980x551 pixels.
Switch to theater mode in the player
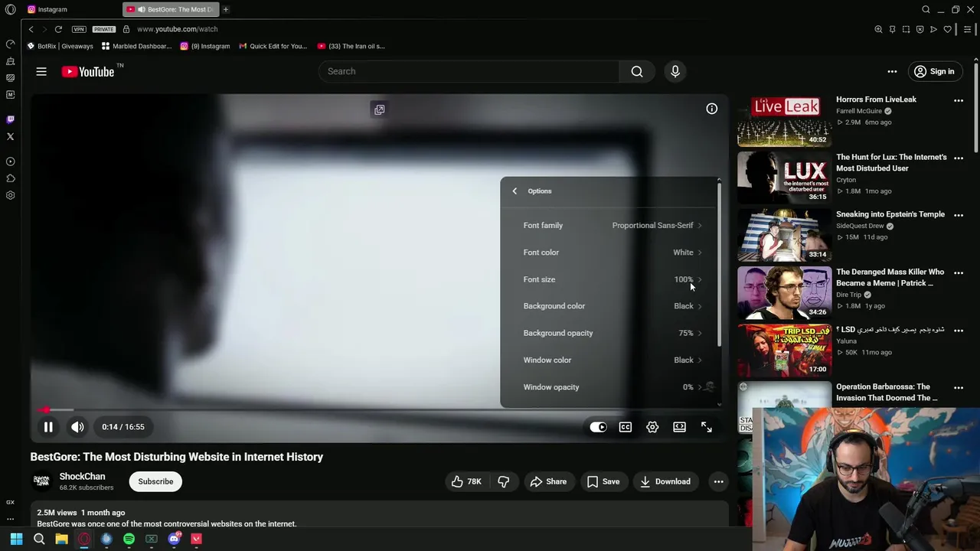pos(679,427)
